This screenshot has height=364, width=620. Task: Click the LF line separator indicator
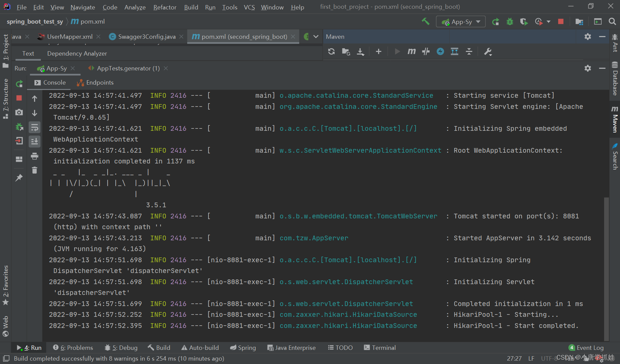click(531, 358)
